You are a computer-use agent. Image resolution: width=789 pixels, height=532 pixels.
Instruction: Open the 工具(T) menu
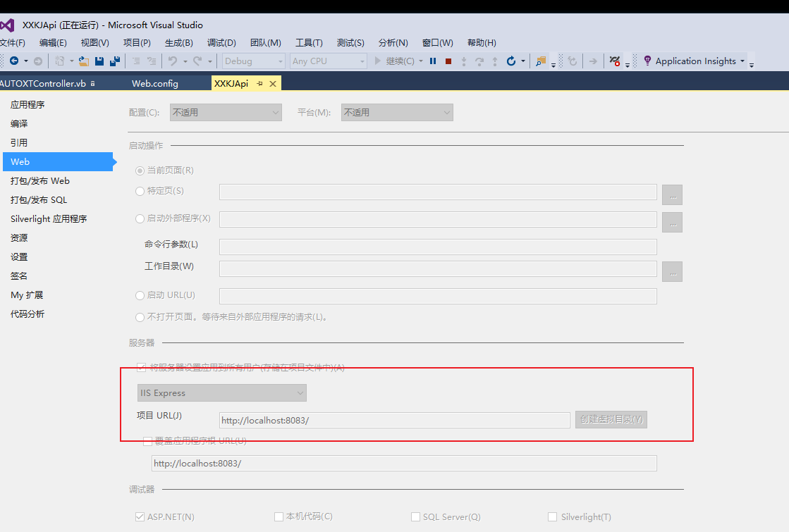[309, 43]
